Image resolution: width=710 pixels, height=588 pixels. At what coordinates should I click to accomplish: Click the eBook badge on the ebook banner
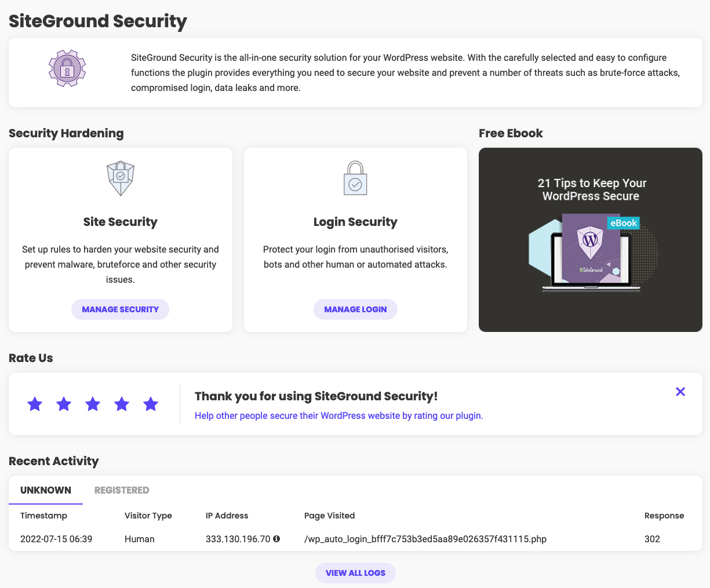click(624, 223)
